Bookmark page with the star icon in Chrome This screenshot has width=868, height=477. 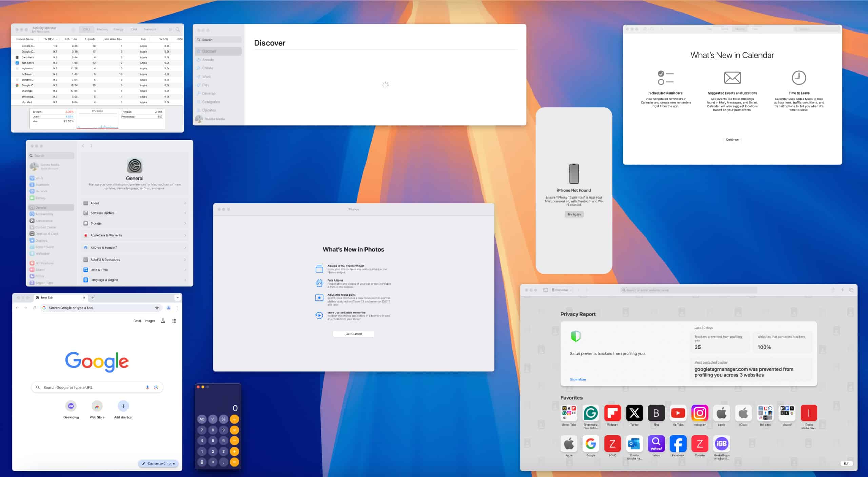[x=157, y=308]
